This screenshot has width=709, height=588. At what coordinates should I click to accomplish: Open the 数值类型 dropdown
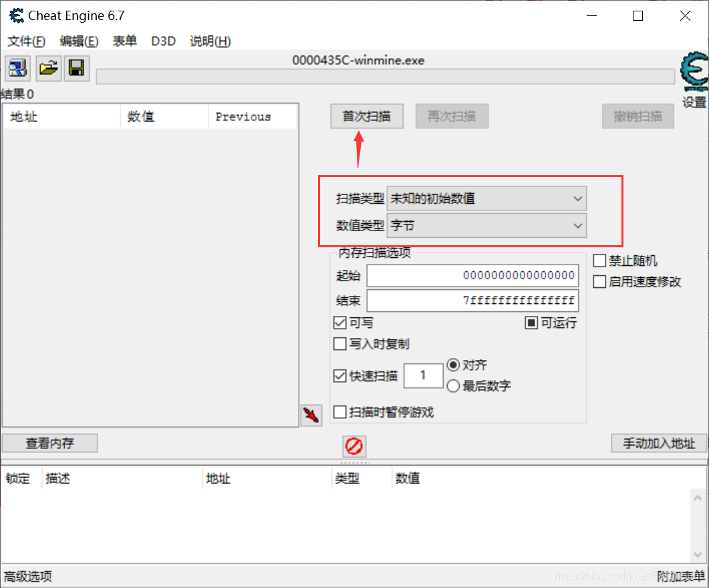486,226
